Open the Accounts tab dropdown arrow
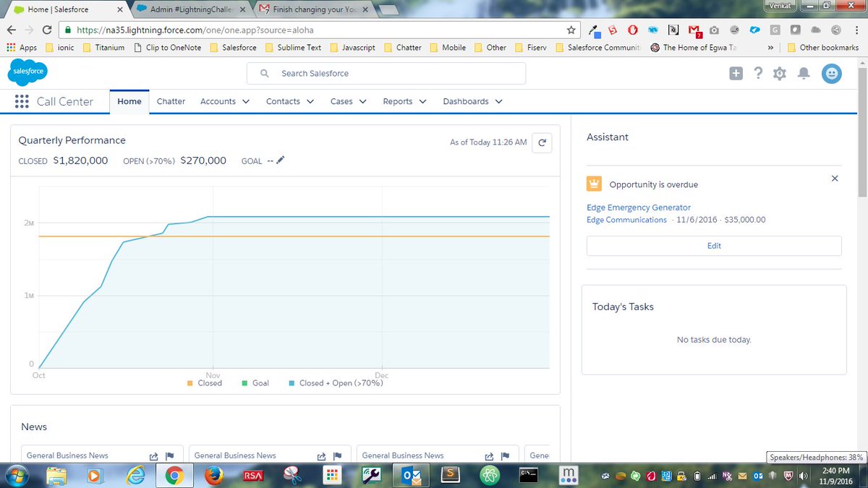The width and height of the screenshot is (868, 488). (246, 101)
